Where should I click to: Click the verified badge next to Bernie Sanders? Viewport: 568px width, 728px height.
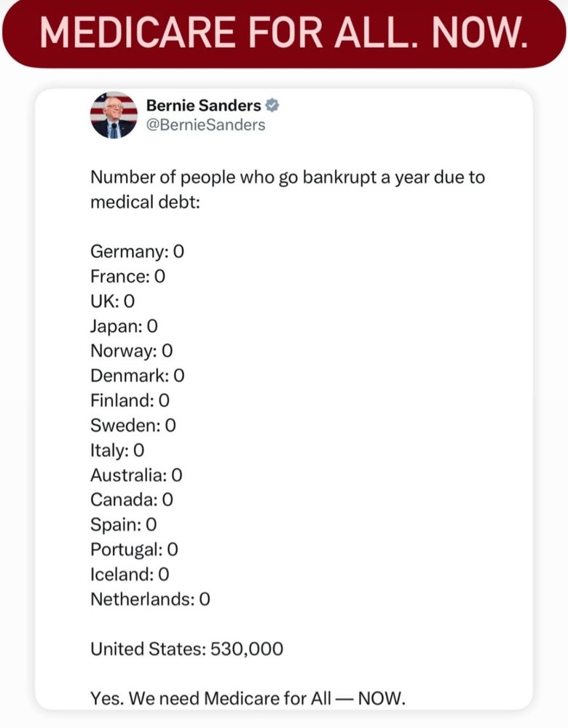pos(272,106)
